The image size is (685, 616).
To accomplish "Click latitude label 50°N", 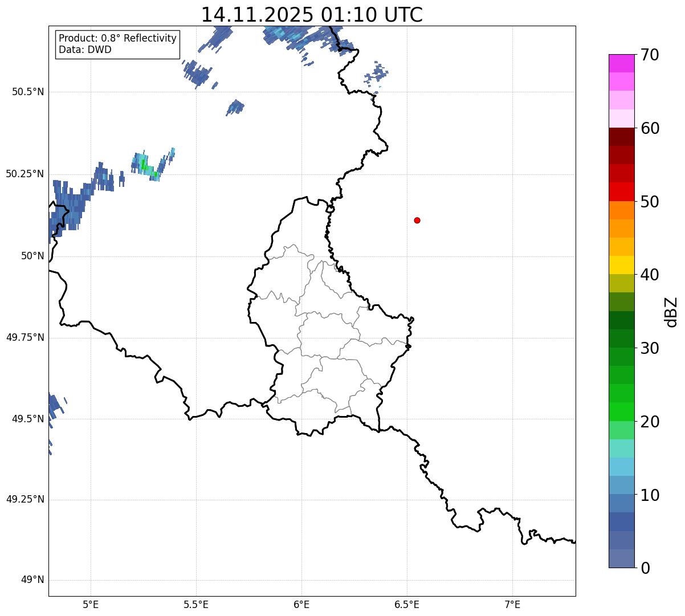I will [32, 256].
